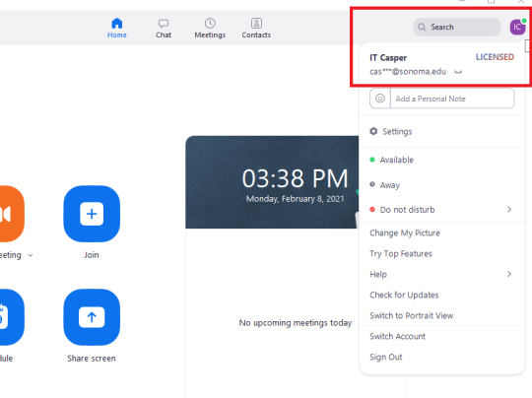Click the Monday, February 8, 2021 date
532x398 pixels.
click(x=295, y=199)
